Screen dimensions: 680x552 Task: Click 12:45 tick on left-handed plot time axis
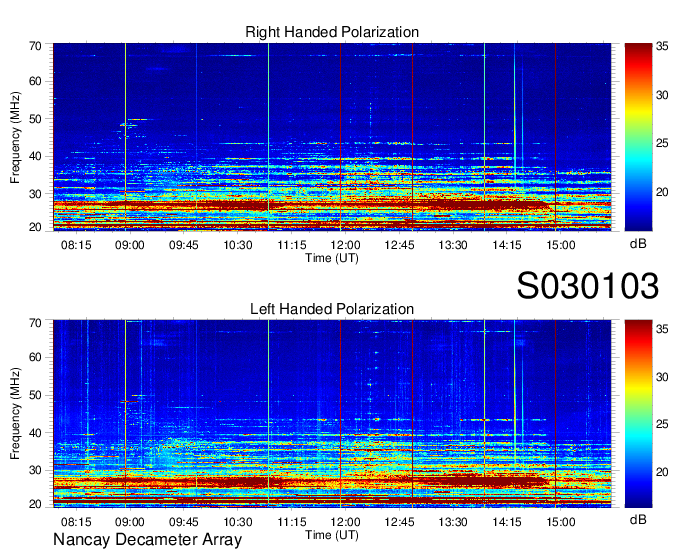tap(399, 522)
